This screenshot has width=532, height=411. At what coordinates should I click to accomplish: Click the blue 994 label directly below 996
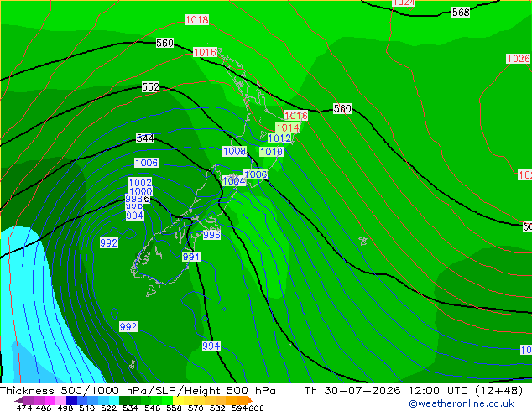tap(191, 257)
